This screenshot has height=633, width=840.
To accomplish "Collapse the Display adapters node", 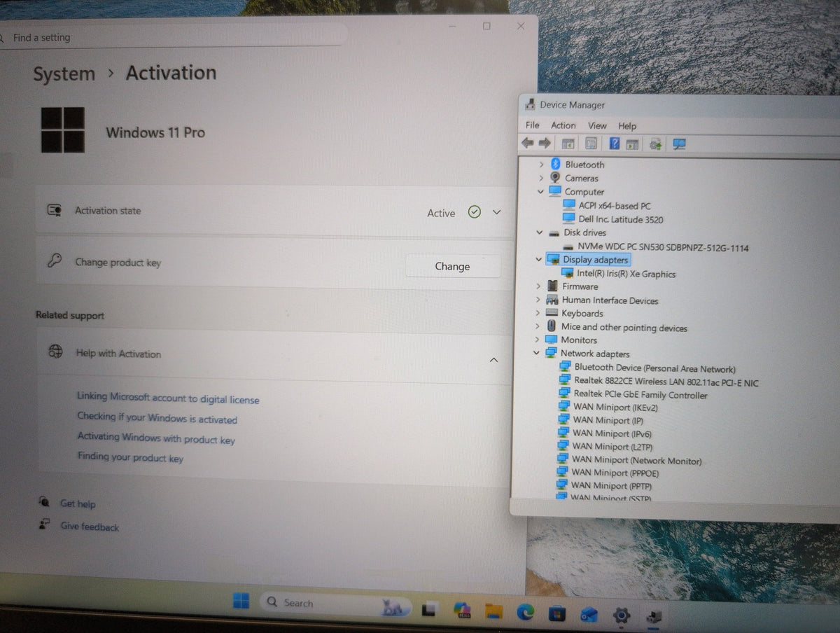I will point(538,260).
